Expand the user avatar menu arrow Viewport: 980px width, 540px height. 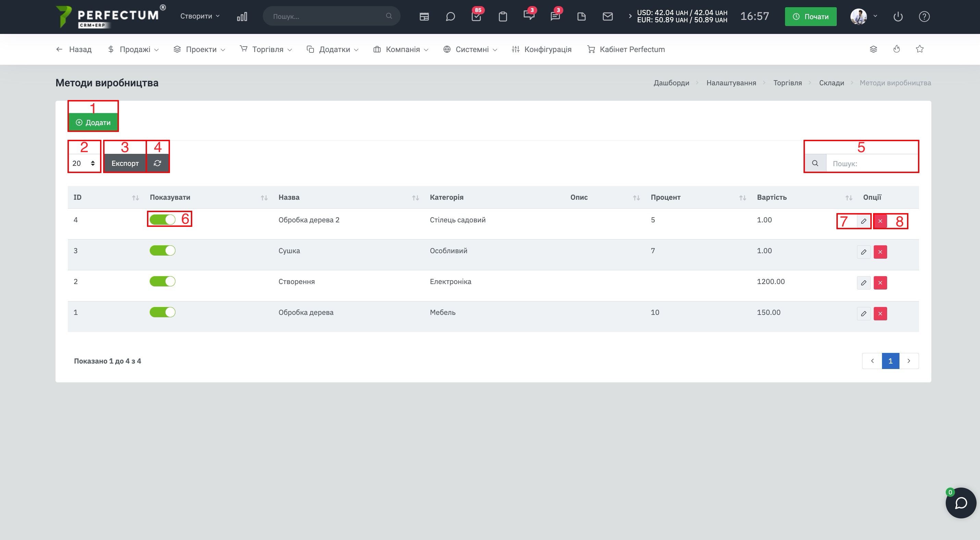tap(875, 16)
